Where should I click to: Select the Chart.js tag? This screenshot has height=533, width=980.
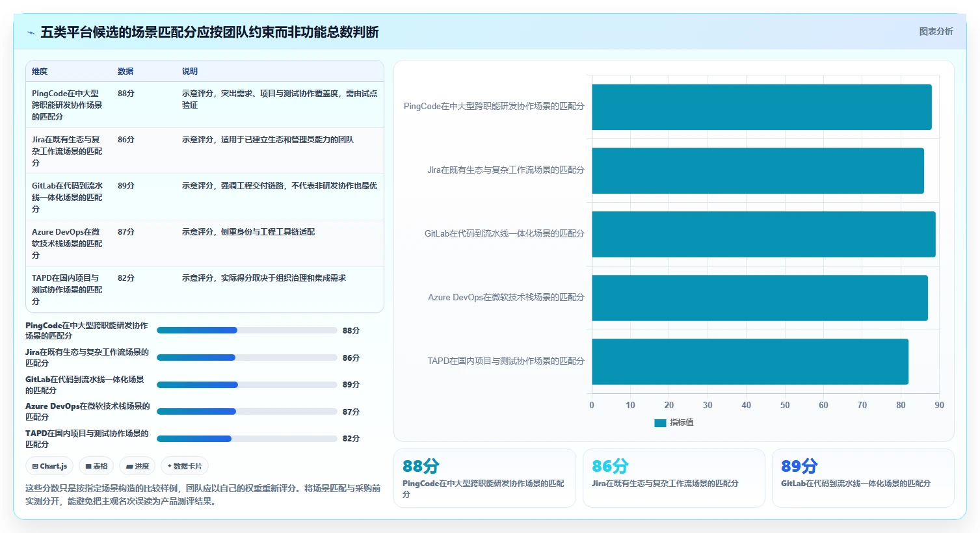point(50,466)
